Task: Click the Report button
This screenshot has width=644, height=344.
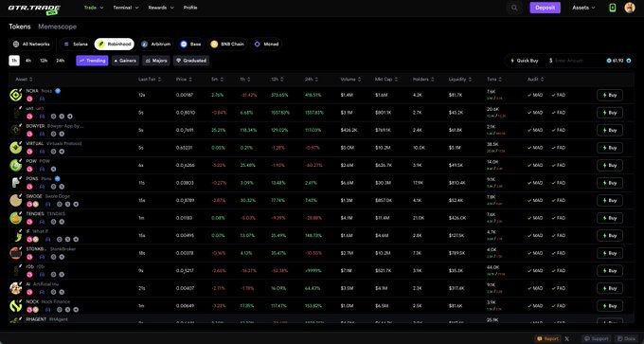Action: (x=548, y=338)
